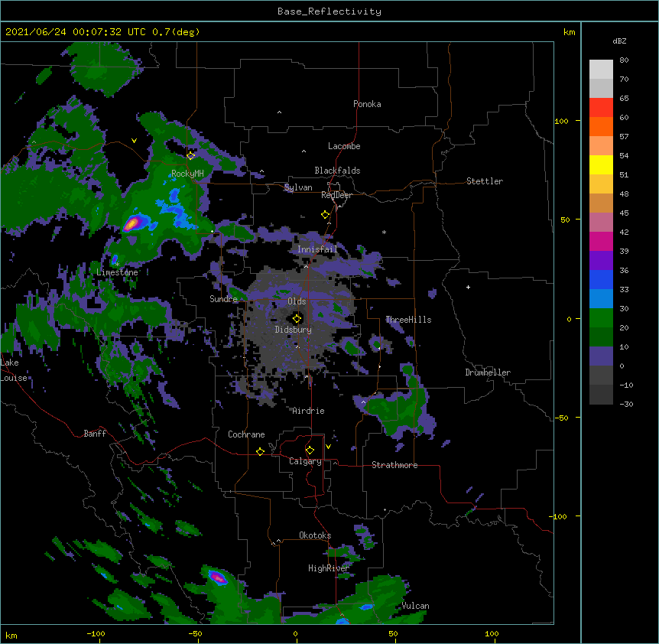Select the yellow V marker east of Calgary

(328, 447)
